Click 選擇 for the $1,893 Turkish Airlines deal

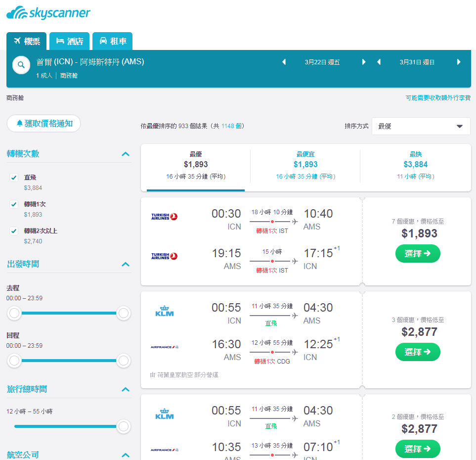tap(418, 253)
